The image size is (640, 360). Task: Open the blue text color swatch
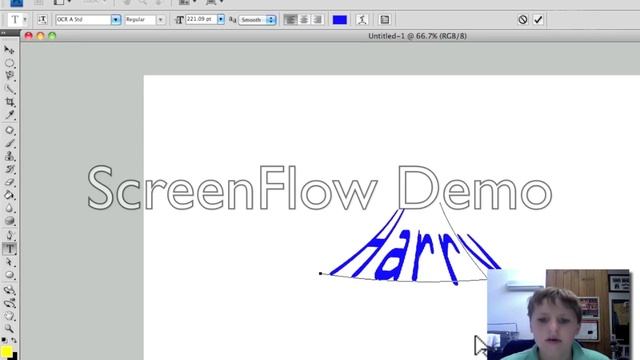click(x=340, y=20)
